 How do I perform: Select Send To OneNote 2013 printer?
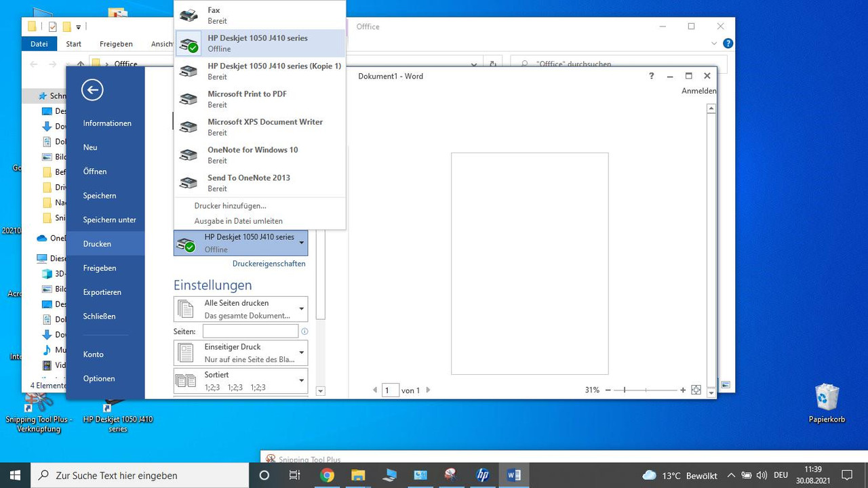coord(260,182)
